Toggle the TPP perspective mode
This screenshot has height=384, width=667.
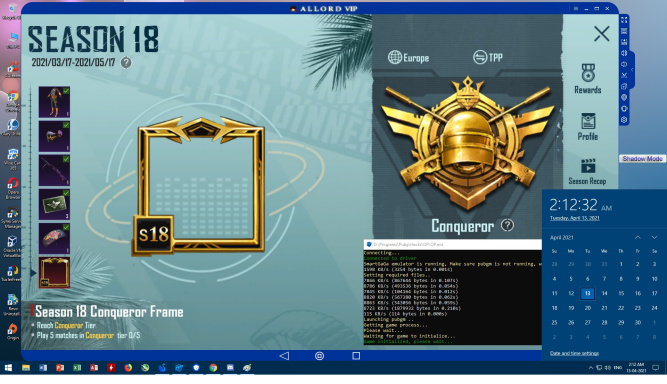pos(487,57)
